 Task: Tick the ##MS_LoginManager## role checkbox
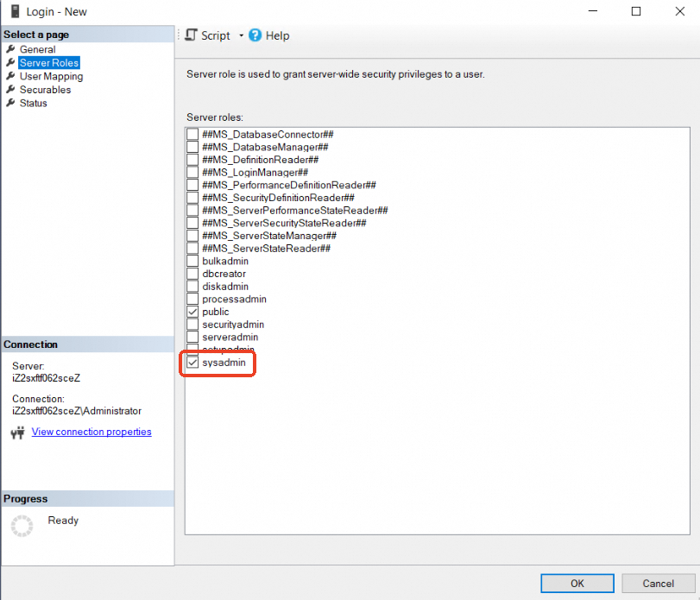[192, 173]
